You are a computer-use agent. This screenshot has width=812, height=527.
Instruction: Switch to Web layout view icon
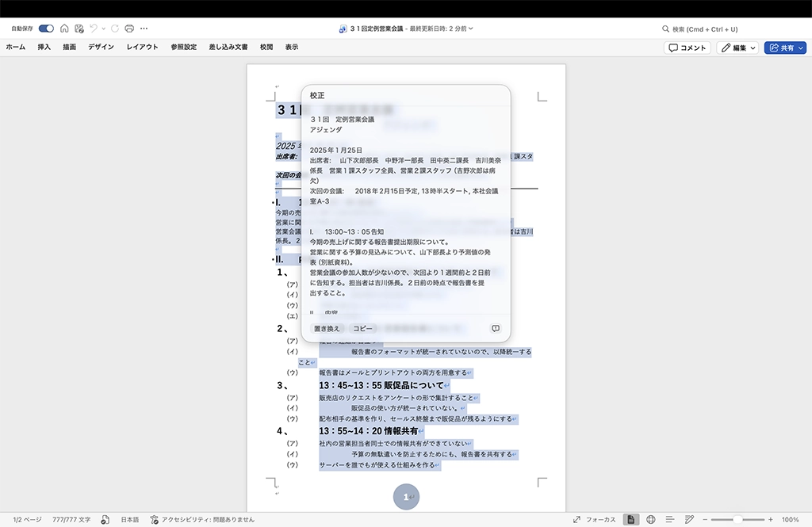pyautogui.click(x=650, y=519)
